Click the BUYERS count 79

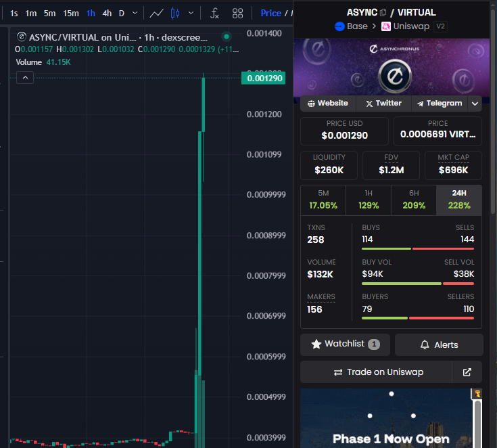[367, 309]
